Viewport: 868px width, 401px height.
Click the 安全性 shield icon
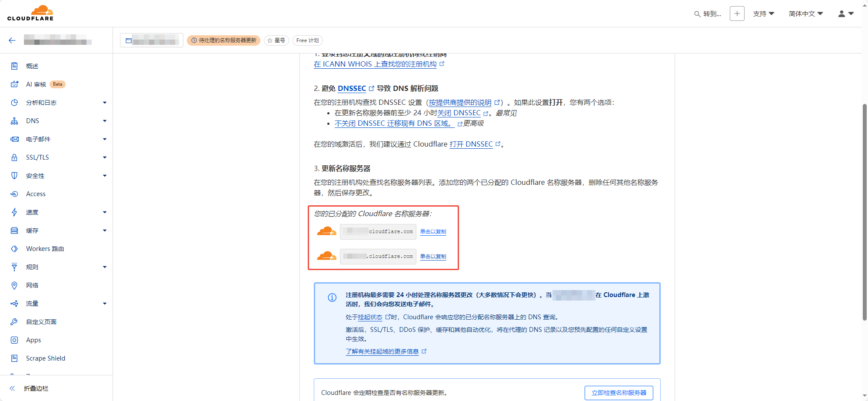(x=14, y=176)
